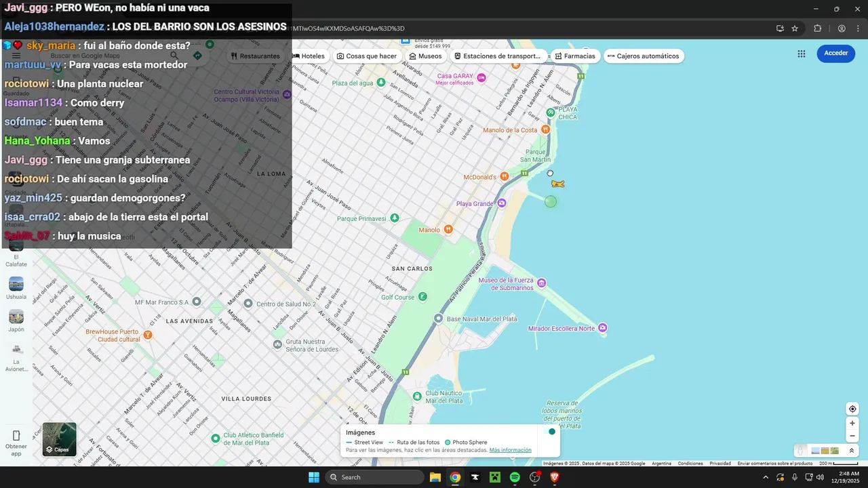
Task: Zoom out on the map
Action: [852, 436]
